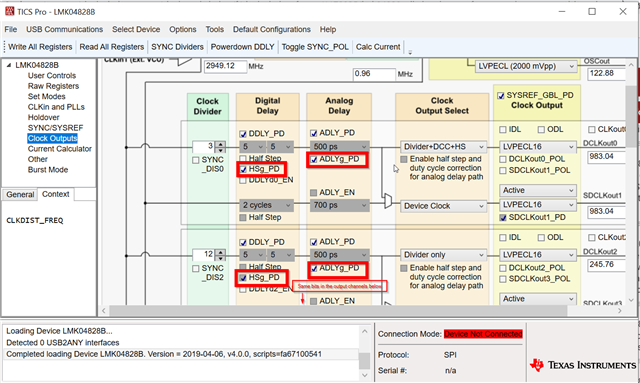Image resolution: width=640 pixels, height=383 pixels.
Task: Select Burst Mode in the tree
Action: pyautogui.click(x=48, y=170)
